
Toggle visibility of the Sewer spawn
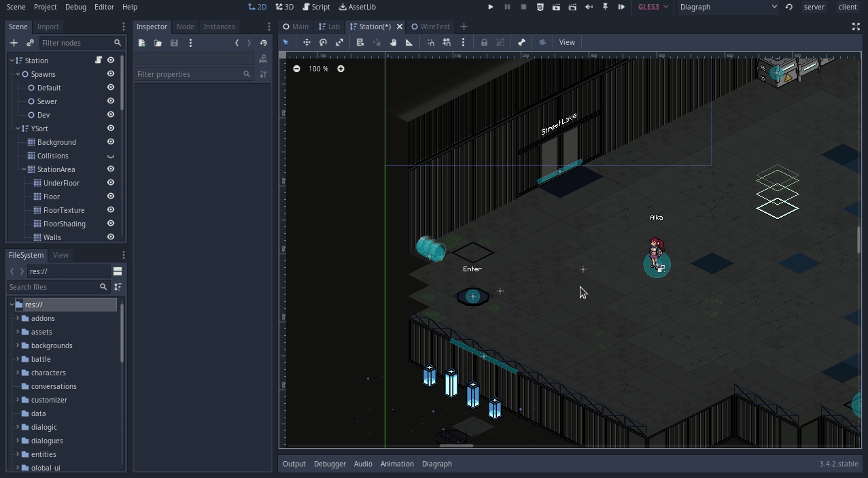pyautogui.click(x=111, y=101)
